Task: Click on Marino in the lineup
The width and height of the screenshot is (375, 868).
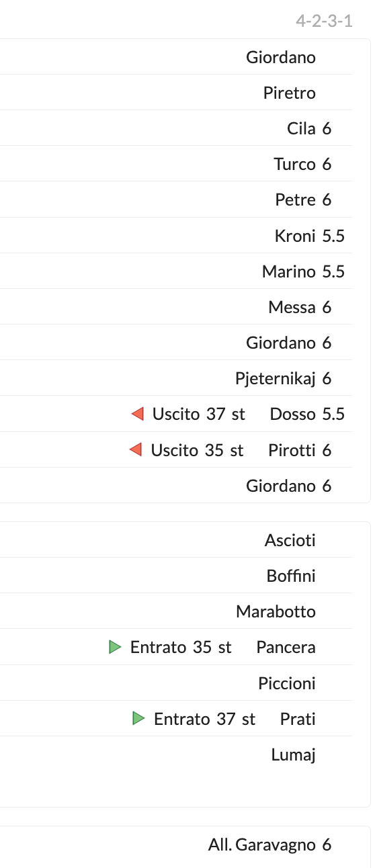Action: pyautogui.click(x=289, y=271)
